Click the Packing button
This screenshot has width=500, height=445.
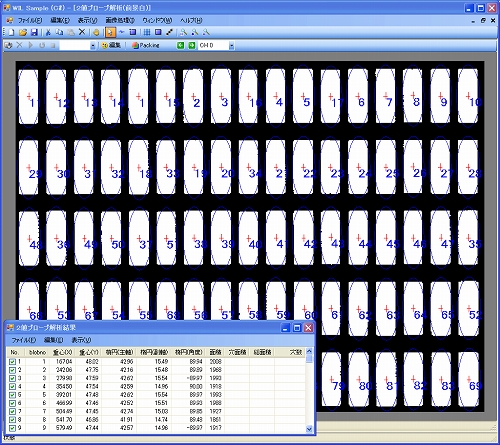pyautogui.click(x=146, y=45)
